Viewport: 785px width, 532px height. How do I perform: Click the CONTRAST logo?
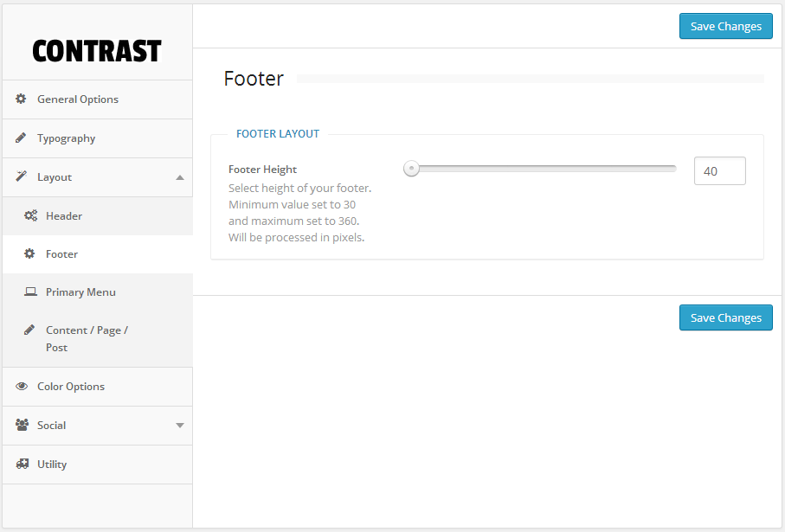[97, 51]
